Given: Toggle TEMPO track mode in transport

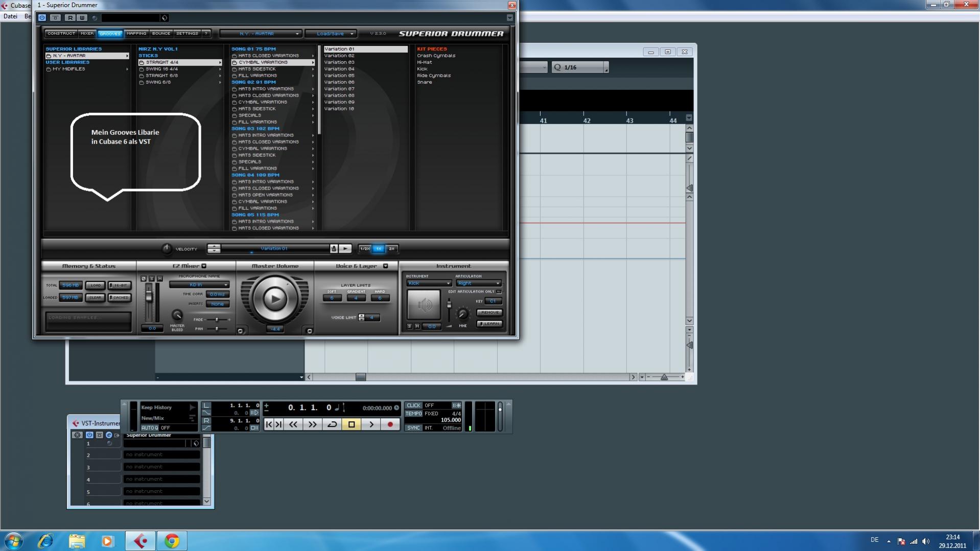Looking at the screenshot, I should pos(413,414).
